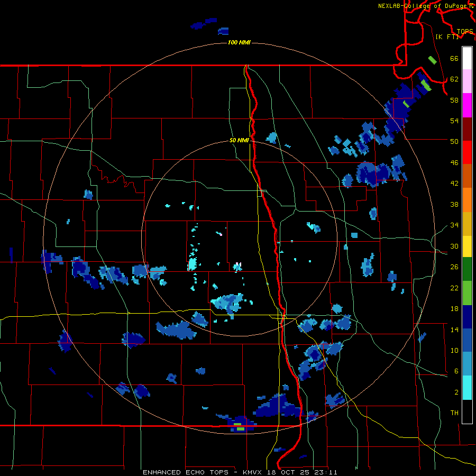
Task: Click the TH threshold label on the legend
Action: [x=454, y=413]
